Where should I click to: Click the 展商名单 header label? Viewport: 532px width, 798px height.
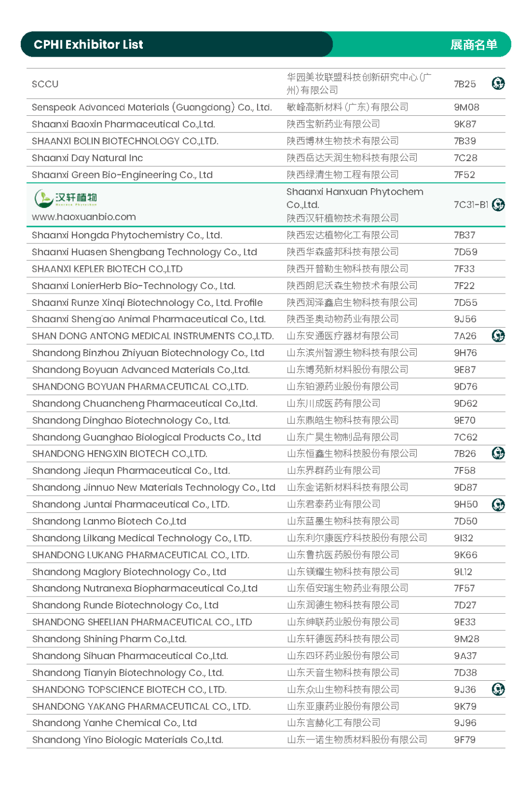pyautogui.click(x=473, y=45)
